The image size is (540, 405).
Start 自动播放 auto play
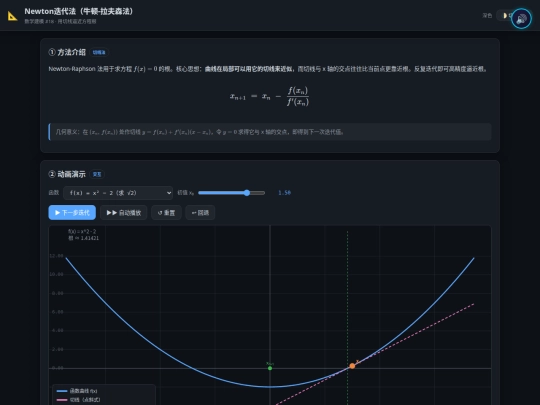tap(123, 212)
